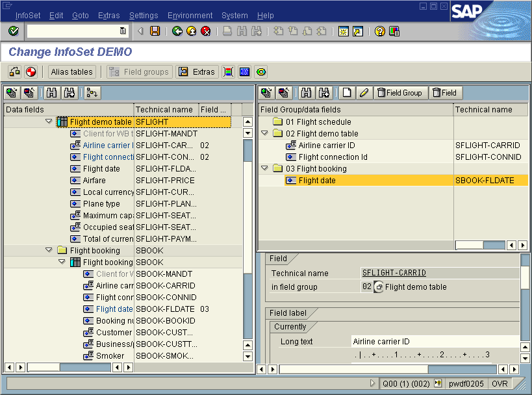Open Help with the question mark icon
532x395 pixels.
(x=380, y=31)
